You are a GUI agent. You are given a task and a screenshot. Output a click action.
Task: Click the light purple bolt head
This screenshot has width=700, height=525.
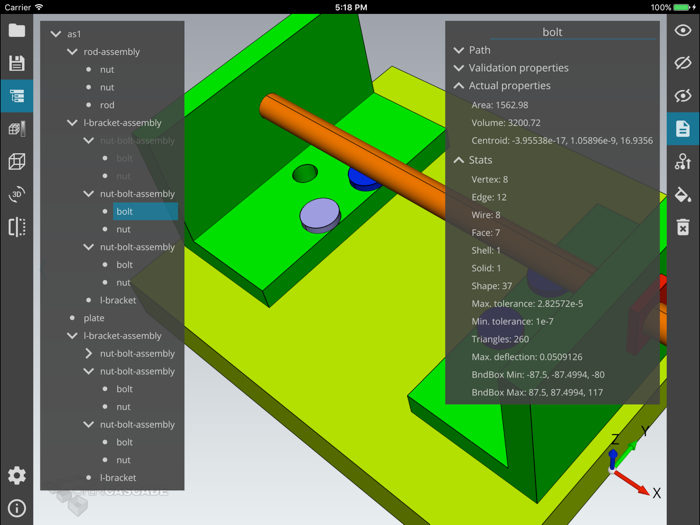pyautogui.click(x=320, y=214)
